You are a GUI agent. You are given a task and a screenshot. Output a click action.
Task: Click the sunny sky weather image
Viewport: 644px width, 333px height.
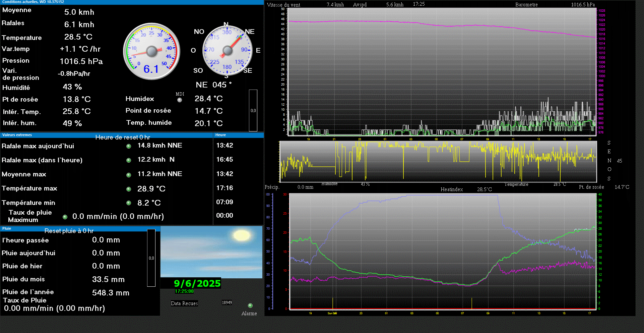211,252
